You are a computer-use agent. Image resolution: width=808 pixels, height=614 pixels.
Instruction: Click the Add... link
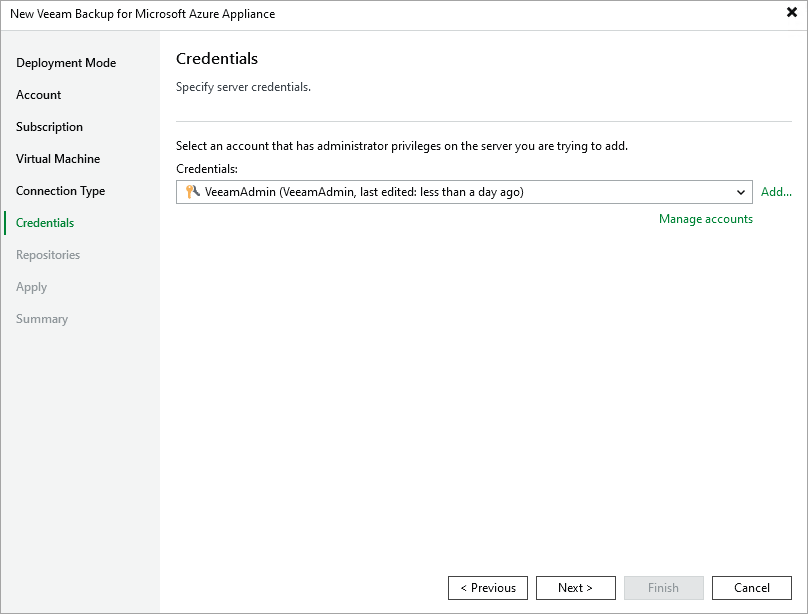click(x=776, y=192)
